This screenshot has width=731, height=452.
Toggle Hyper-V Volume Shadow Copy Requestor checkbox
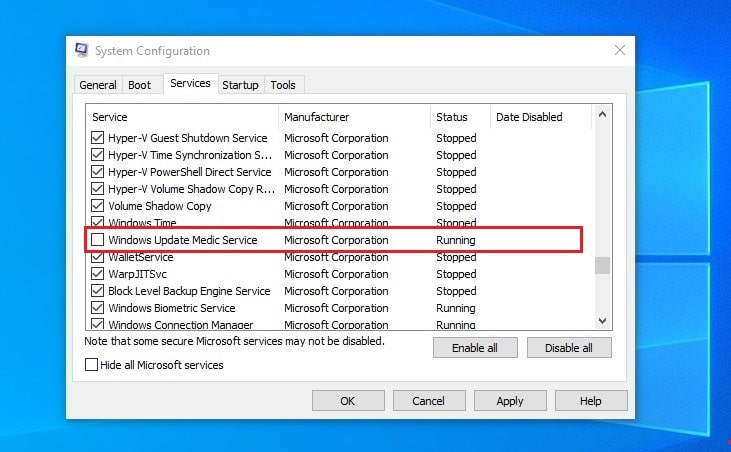click(x=97, y=189)
